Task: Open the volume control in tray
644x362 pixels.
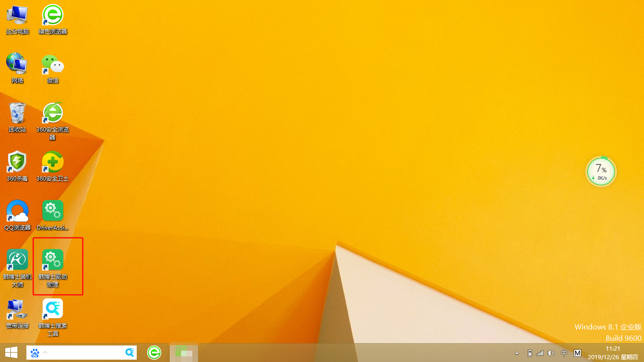Action: tap(551, 353)
